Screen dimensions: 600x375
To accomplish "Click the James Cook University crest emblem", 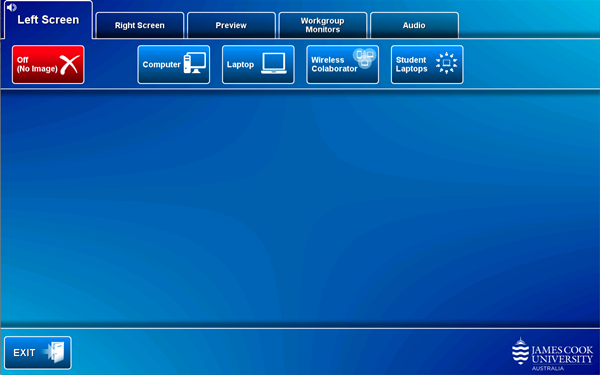I will point(520,351).
